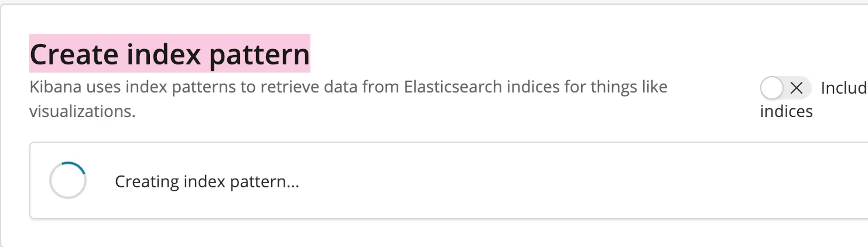Click the white knob of the toggle switch
This screenshot has height=247, width=868.
click(x=772, y=88)
